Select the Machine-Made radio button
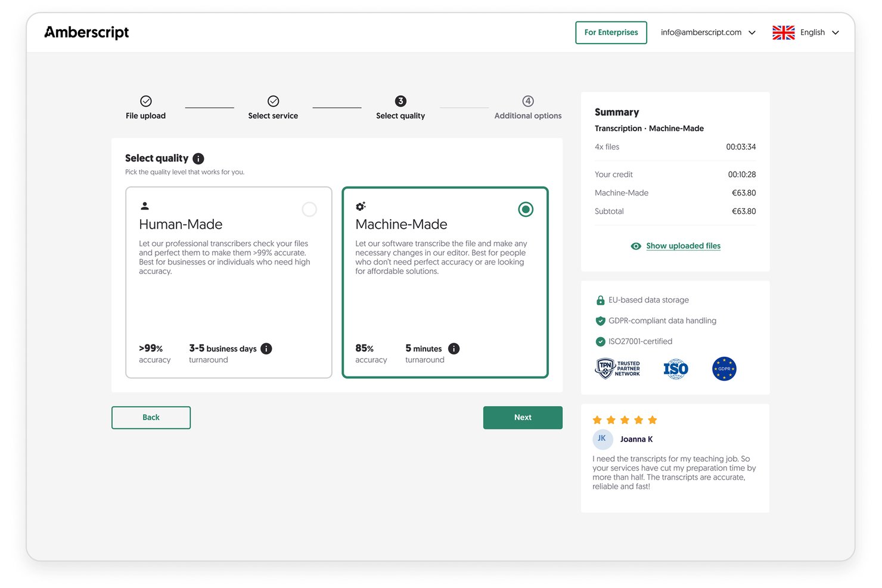Screen dimensions: 882x588 pyautogui.click(x=526, y=209)
